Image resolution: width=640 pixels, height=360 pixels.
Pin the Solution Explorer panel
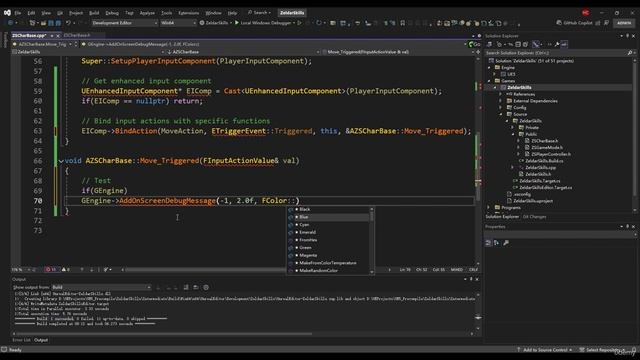(628, 36)
